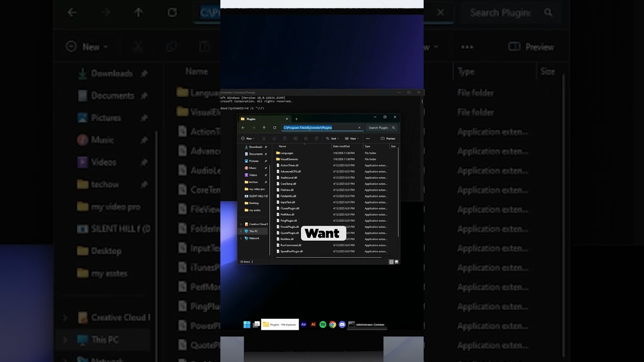This screenshot has height=362, width=644.
Task: Click the Delete trash icon in toolbar
Action: pos(316,138)
